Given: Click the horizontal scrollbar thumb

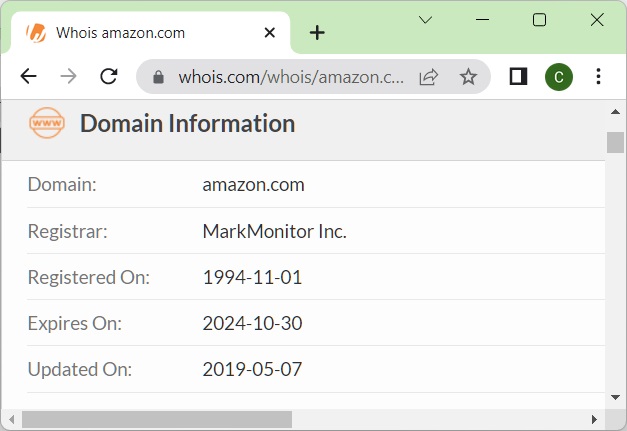Looking at the screenshot, I should pos(156,419).
